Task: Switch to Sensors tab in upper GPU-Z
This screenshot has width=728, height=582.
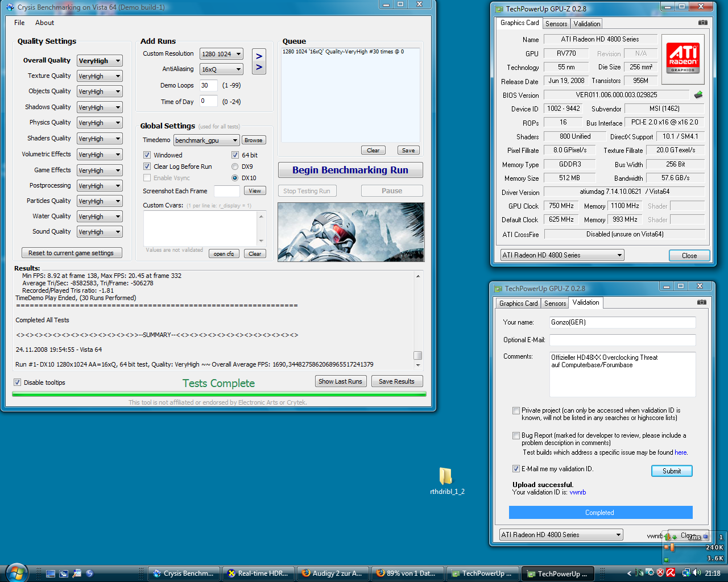Action: pos(556,24)
